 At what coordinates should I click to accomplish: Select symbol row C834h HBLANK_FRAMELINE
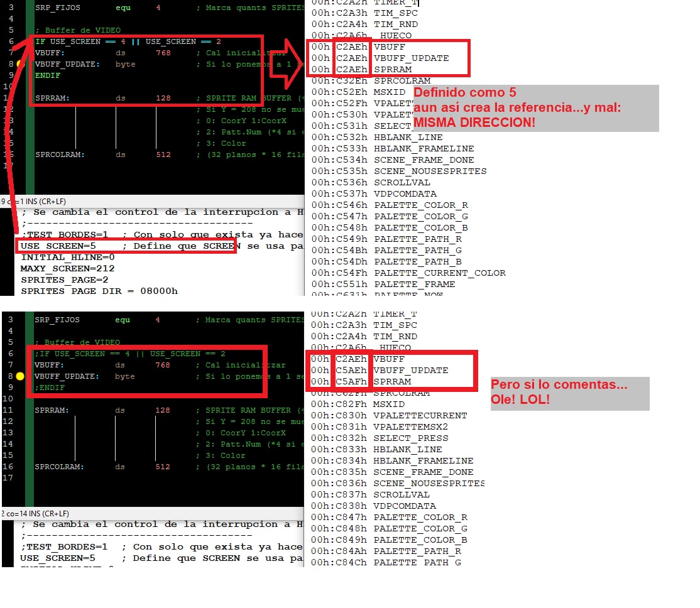tap(392, 460)
